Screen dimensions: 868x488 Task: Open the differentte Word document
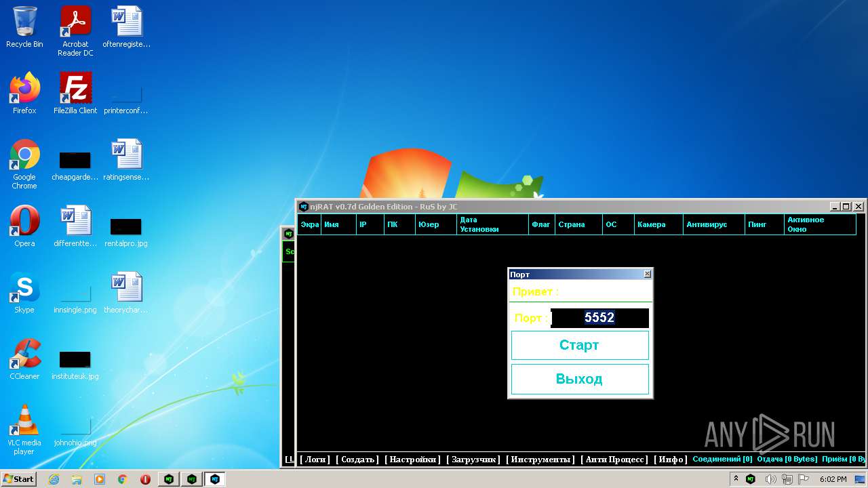point(75,226)
